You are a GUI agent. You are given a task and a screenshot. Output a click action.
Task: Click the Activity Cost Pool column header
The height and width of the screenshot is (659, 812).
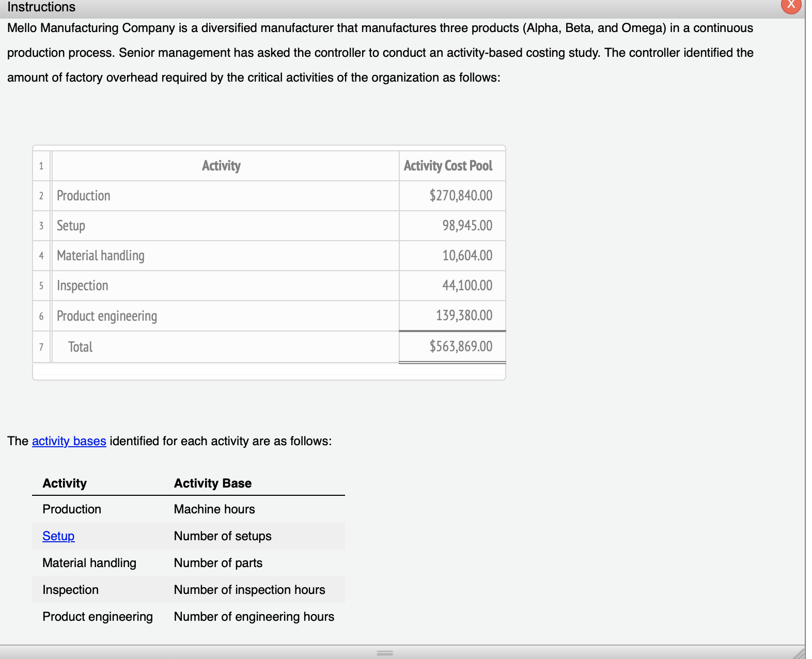click(448, 166)
